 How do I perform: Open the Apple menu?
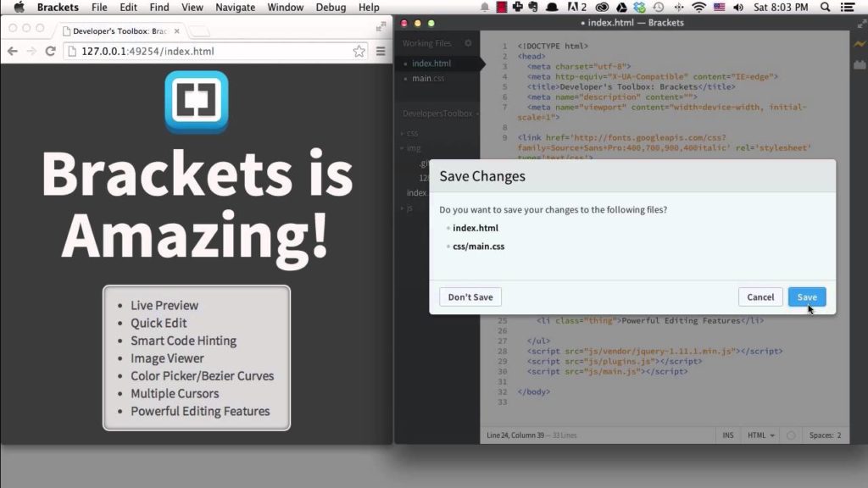(x=19, y=7)
